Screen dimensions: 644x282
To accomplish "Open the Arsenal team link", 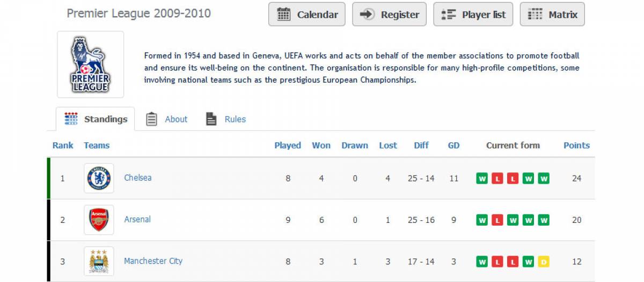I will [x=137, y=219].
